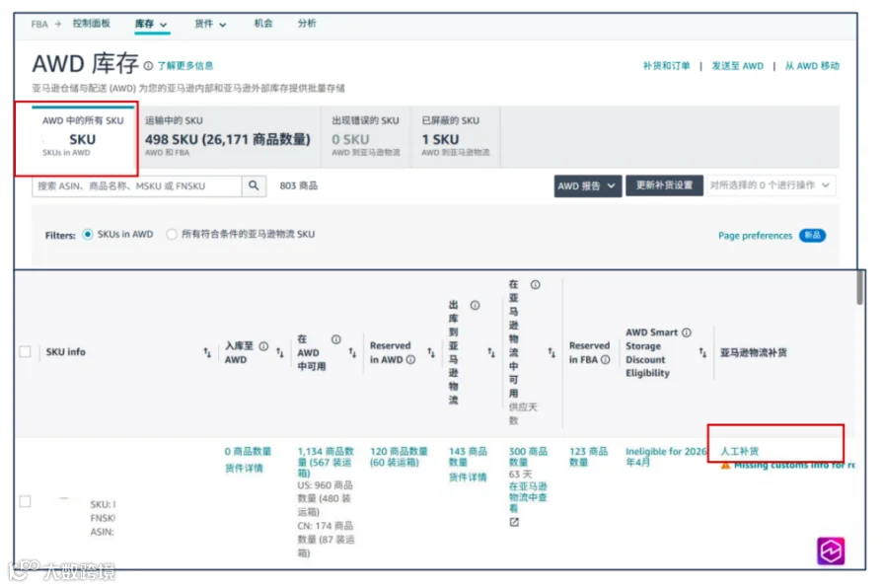Click the 300 商品数量 value

pos(528,457)
